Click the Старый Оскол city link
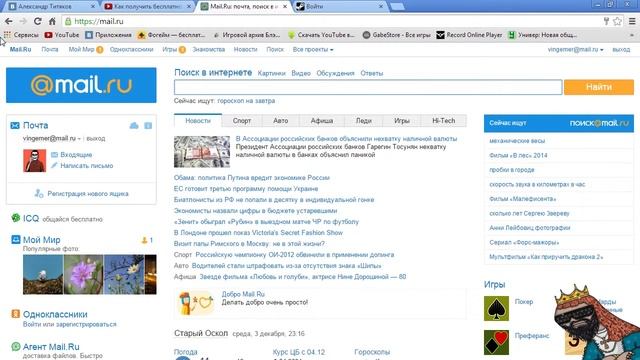The width and height of the screenshot is (640, 360). (x=201, y=333)
